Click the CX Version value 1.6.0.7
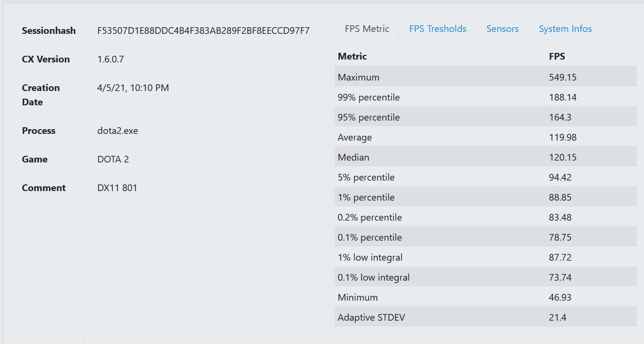 pos(111,59)
